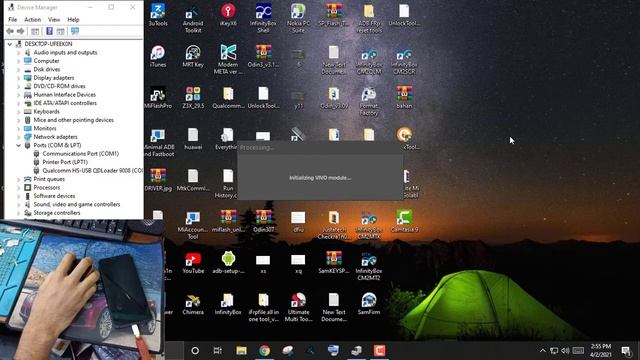This screenshot has width=640, height=360.
Task: Open the YouTube desktop shortcut
Action: pyautogui.click(x=193, y=263)
